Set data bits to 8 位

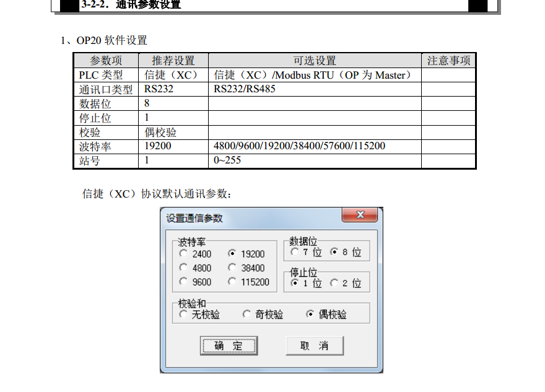click(334, 253)
